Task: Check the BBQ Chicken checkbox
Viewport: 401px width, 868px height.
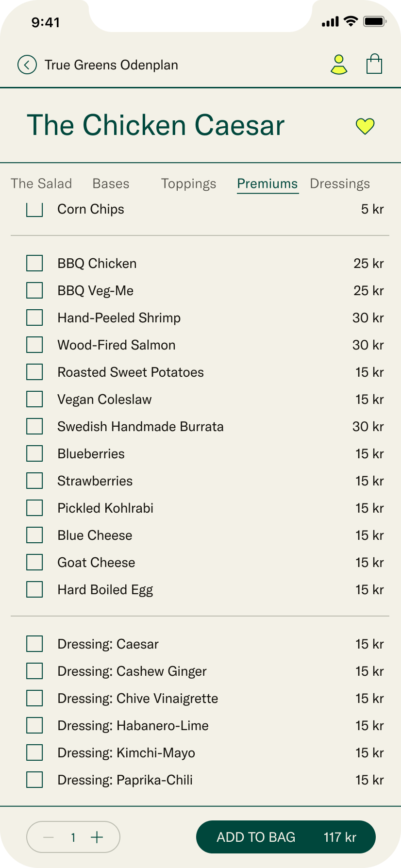Action: click(34, 263)
